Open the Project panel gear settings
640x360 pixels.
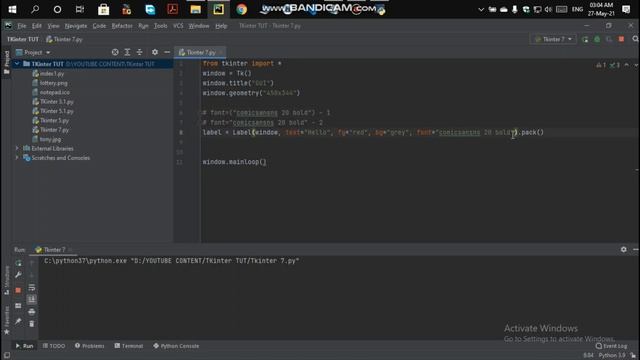pyautogui.click(x=155, y=52)
